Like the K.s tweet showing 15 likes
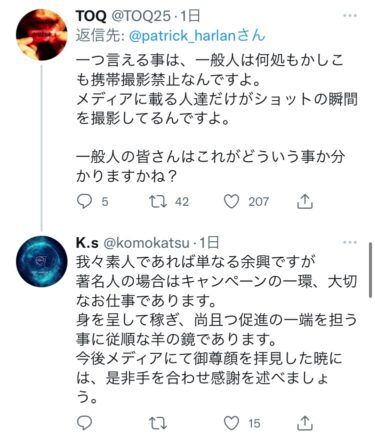This screenshot has width=375, height=445. click(231, 423)
